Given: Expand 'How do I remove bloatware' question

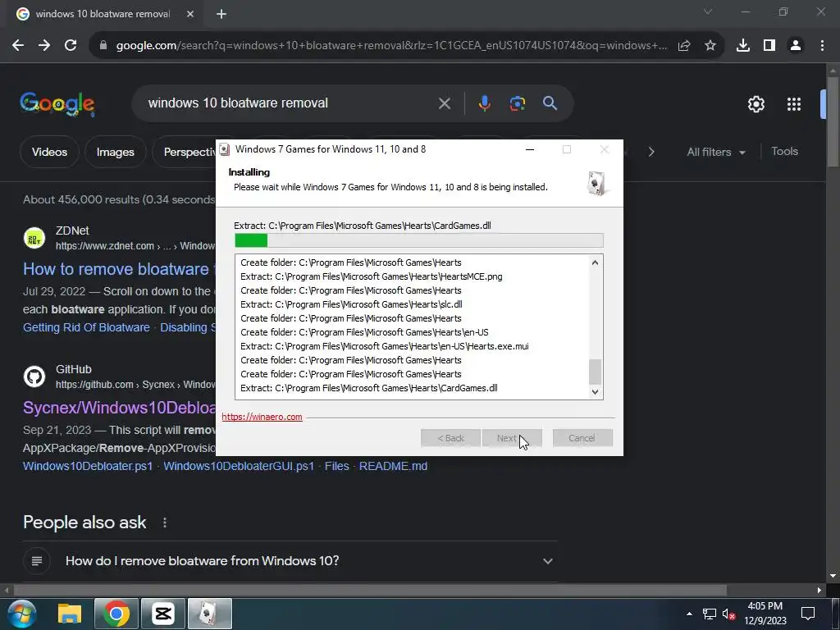Looking at the screenshot, I should tap(290, 561).
